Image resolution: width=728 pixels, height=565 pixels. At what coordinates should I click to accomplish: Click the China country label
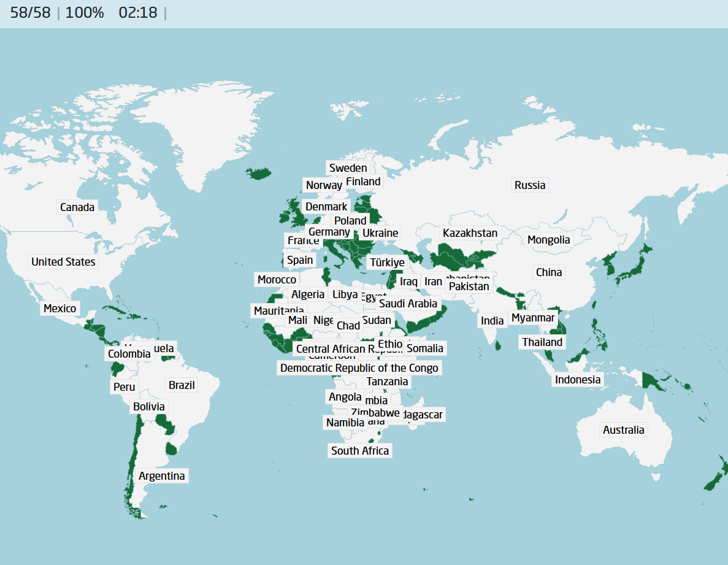[548, 272]
